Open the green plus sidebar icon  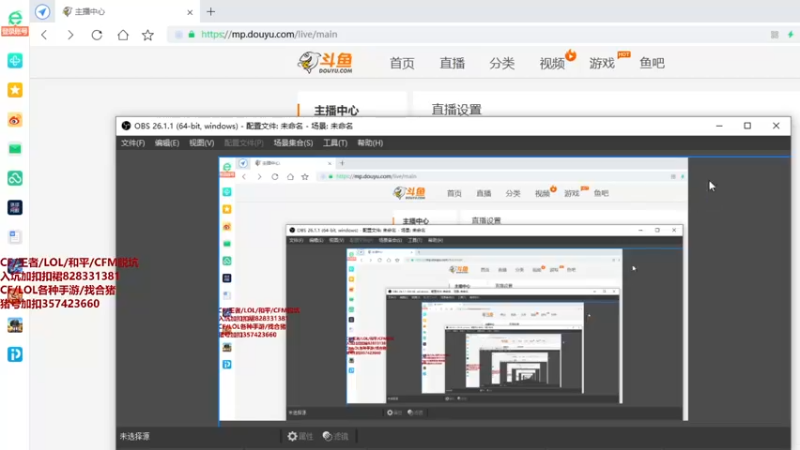[x=15, y=61]
